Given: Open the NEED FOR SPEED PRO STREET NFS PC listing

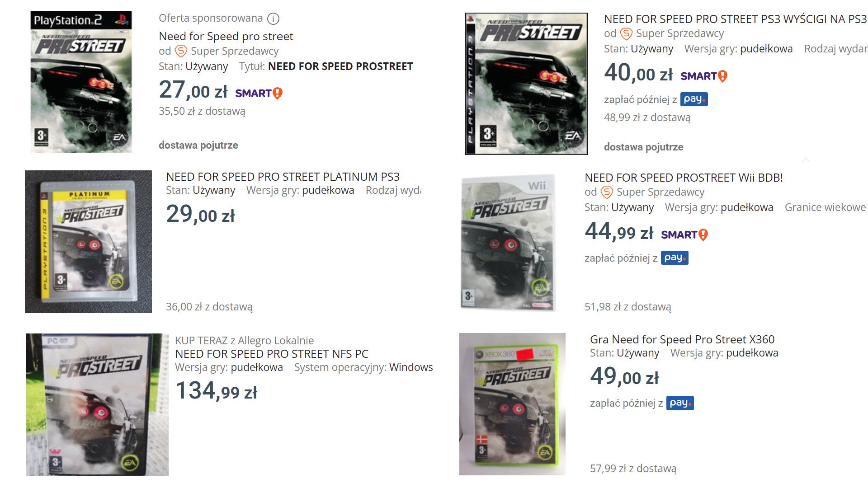Looking at the screenshot, I should pyautogui.click(x=272, y=354).
